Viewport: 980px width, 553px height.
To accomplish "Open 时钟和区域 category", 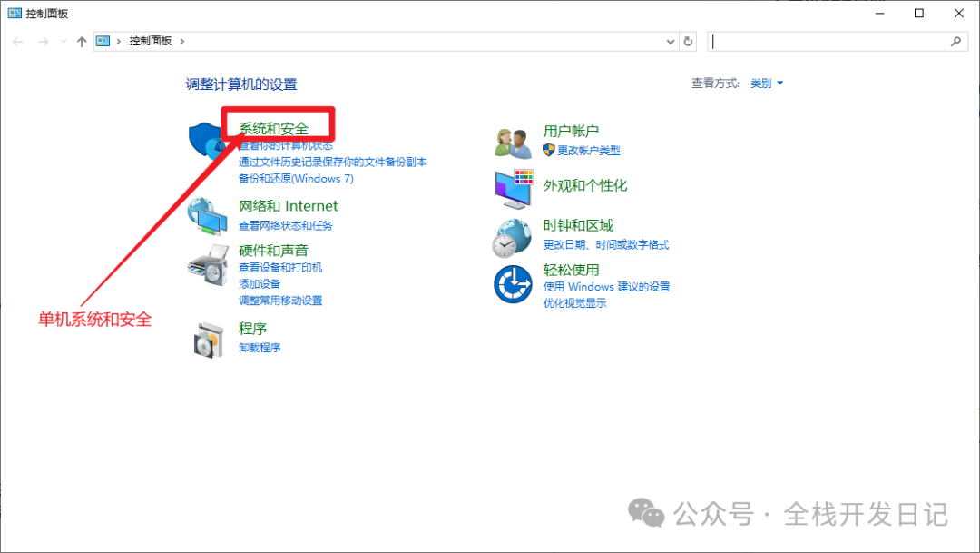I will click(578, 225).
